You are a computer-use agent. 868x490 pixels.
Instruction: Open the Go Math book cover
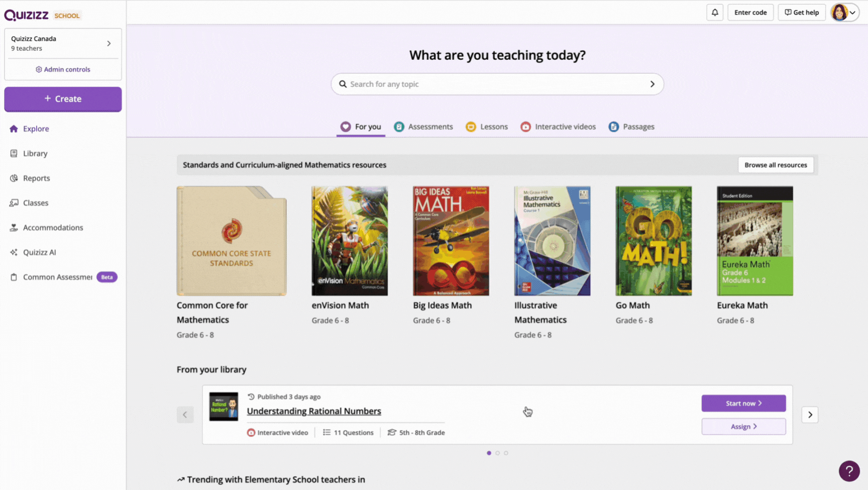[x=654, y=241]
